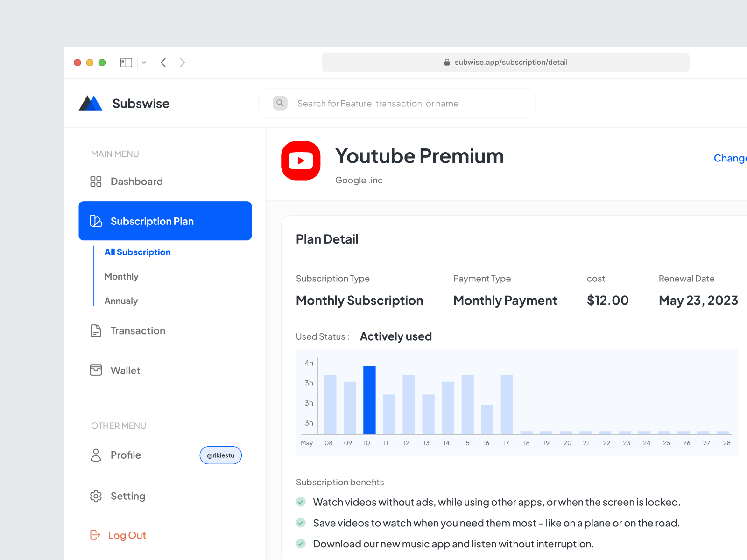Go back with the browser back arrow

tap(163, 63)
